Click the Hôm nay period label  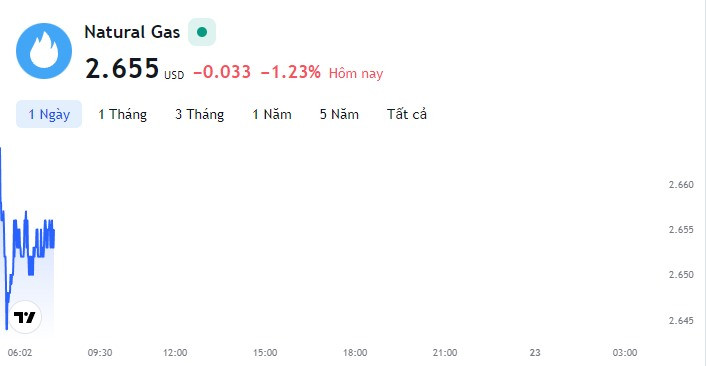pyautogui.click(x=356, y=73)
